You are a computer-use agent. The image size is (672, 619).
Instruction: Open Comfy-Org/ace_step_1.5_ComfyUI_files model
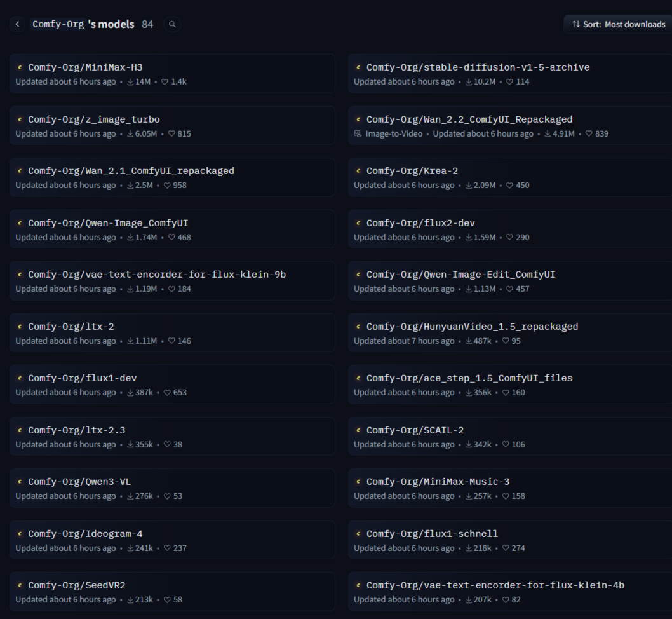click(x=510, y=384)
